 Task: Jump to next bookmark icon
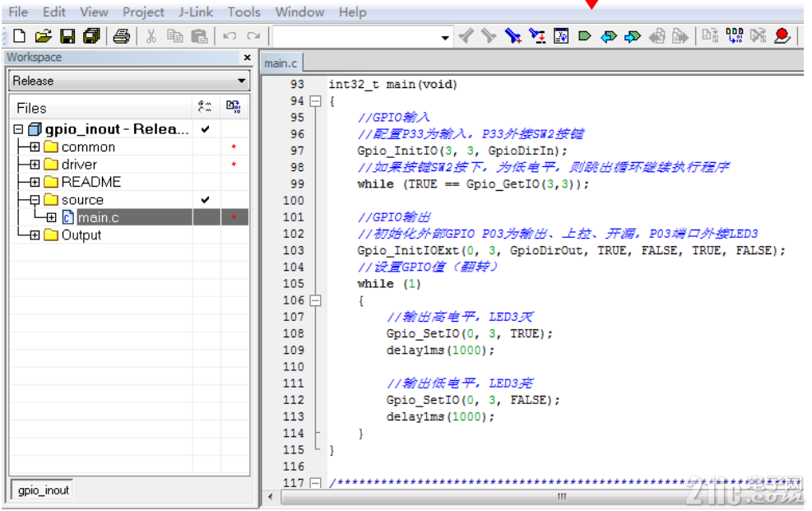(633, 36)
